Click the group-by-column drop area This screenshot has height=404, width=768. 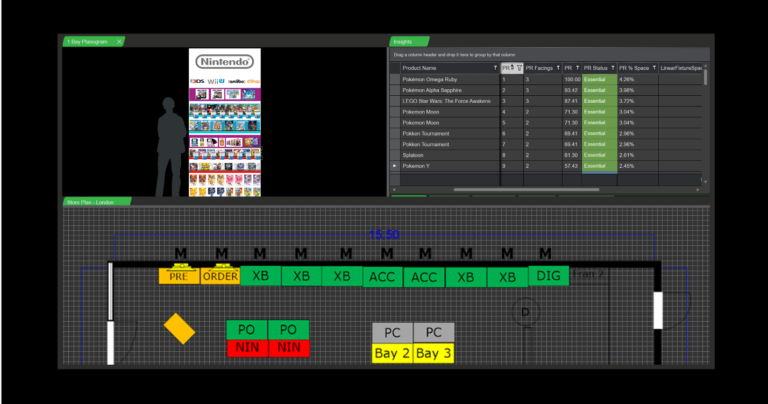(x=549, y=55)
